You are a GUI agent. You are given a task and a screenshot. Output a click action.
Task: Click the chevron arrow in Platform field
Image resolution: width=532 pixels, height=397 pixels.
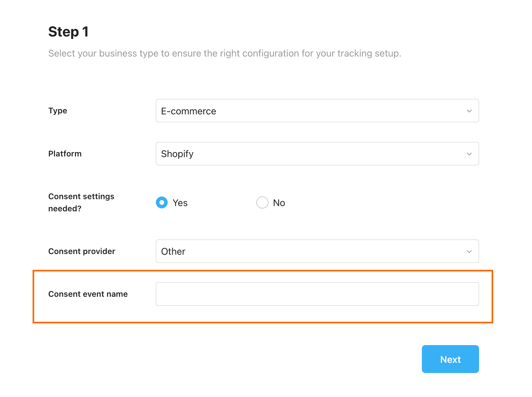pos(469,154)
